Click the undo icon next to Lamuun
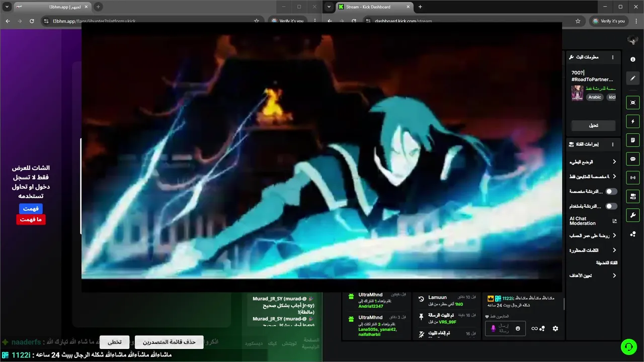The height and width of the screenshot is (362, 644). (x=421, y=299)
